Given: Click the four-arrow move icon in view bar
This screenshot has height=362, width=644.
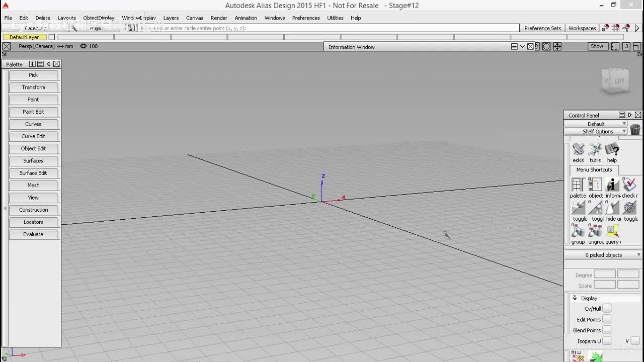Looking at the screenshot, I should pyautogui.click(x=557, y=46).
